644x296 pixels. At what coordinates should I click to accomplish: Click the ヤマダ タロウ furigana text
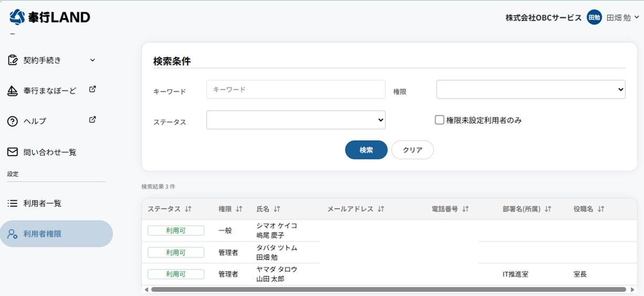(x=277, y=269)
